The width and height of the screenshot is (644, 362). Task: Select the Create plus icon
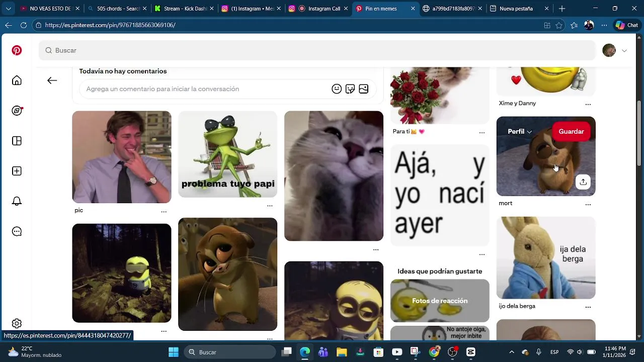click(17, 171)
